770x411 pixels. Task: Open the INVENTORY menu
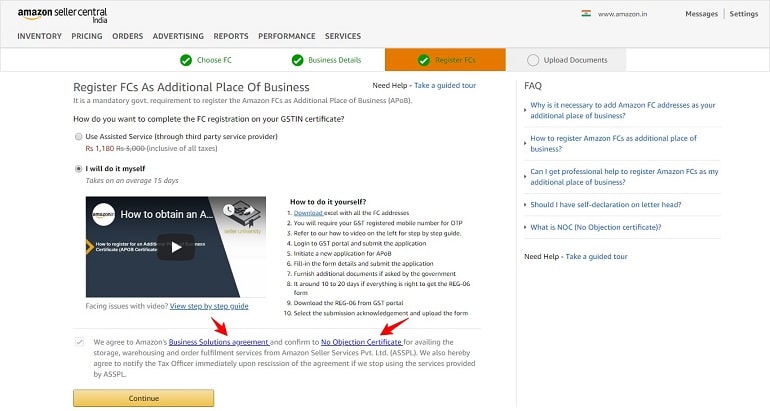pos(39,36)
